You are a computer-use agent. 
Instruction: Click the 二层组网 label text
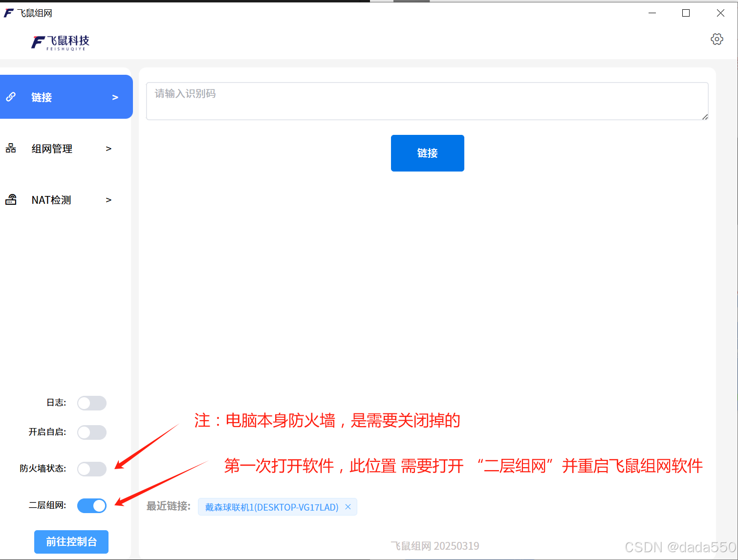(x=47, y=505)
